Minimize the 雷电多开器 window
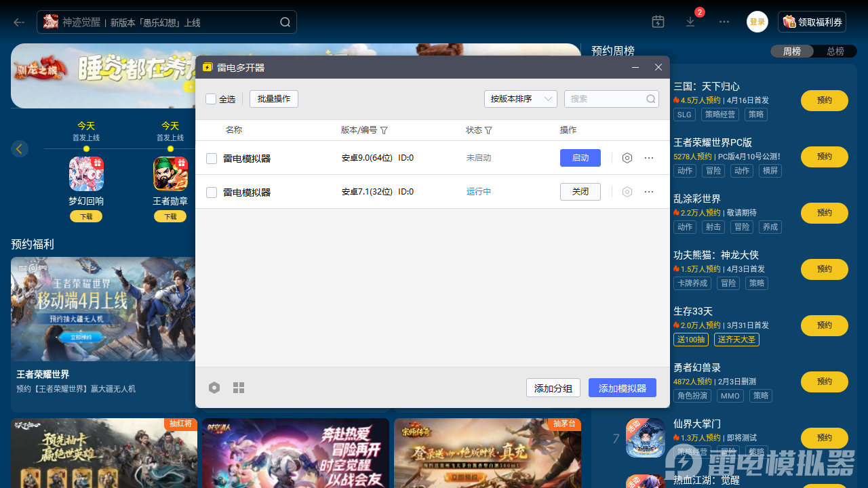The image size is (868, 488). [635, 67]
